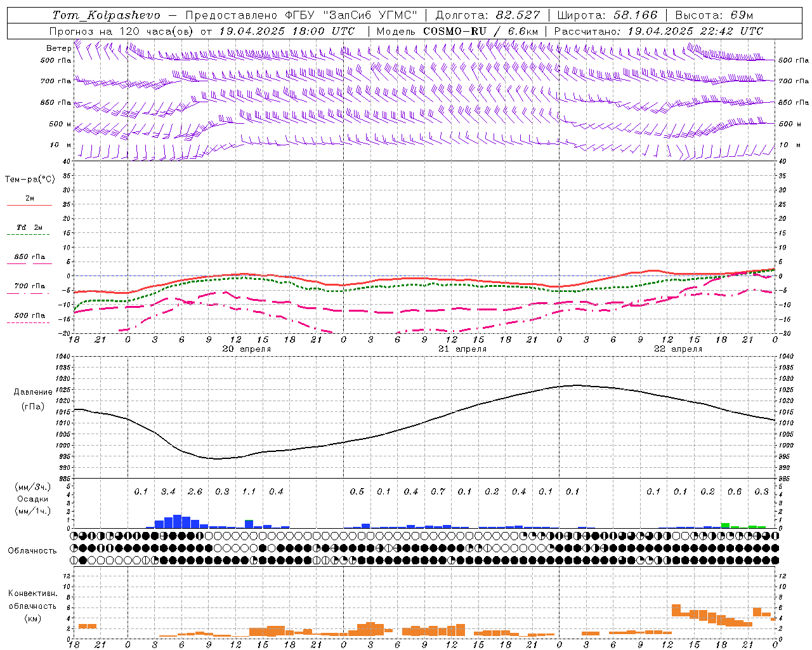Click the longitude value Долгота: 82.527

click(x=488, y=15)
